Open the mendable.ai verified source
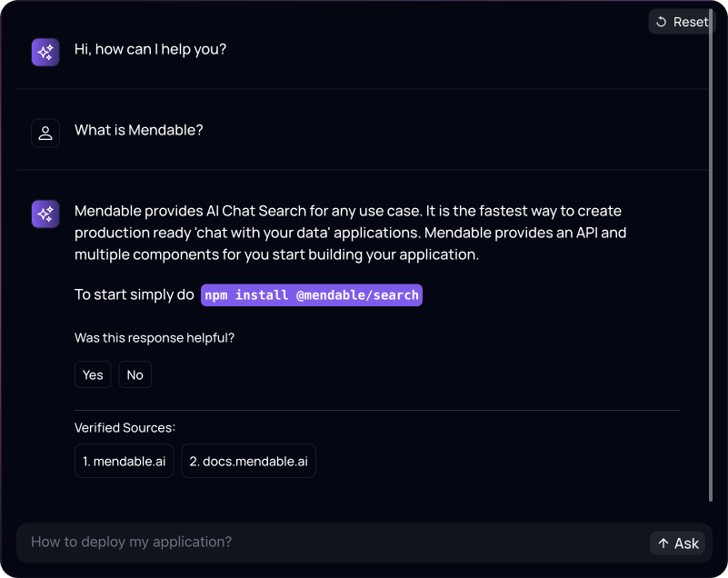728x578 pixels. click(x=124, y=461)
